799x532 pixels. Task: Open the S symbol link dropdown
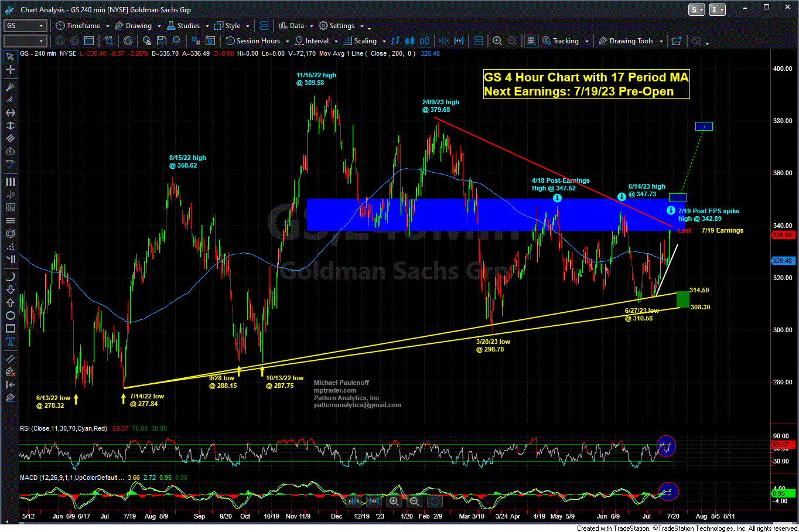(696, 9)
